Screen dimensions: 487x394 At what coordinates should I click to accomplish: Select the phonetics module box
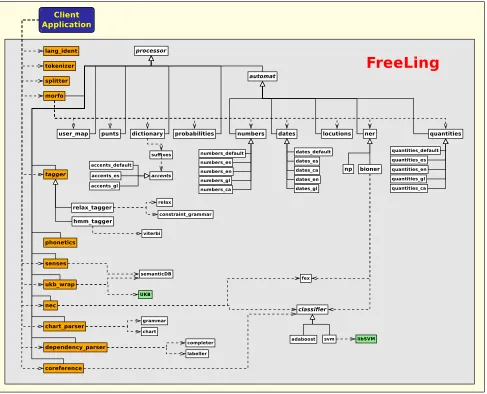60,243
